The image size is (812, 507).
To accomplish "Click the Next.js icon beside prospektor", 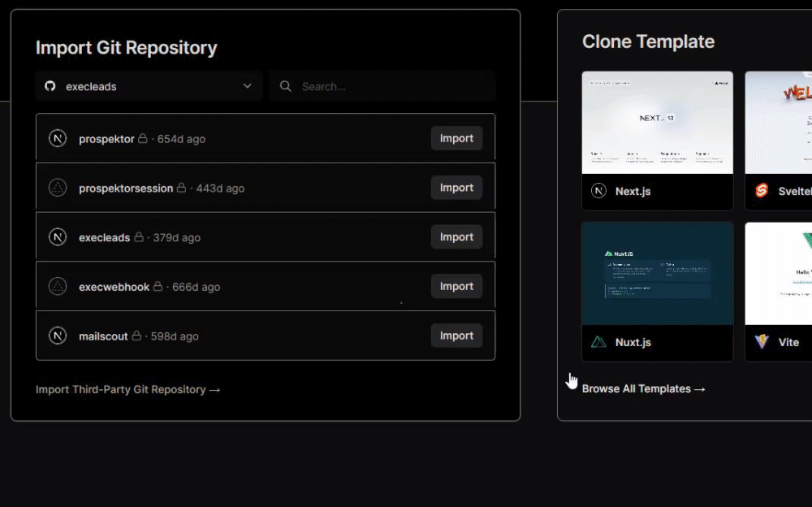I will (x=58, y=138).
